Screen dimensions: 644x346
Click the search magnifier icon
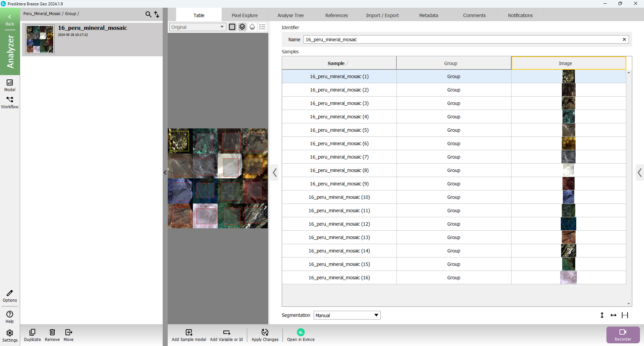pyautogui.click(x=148, y=14)
